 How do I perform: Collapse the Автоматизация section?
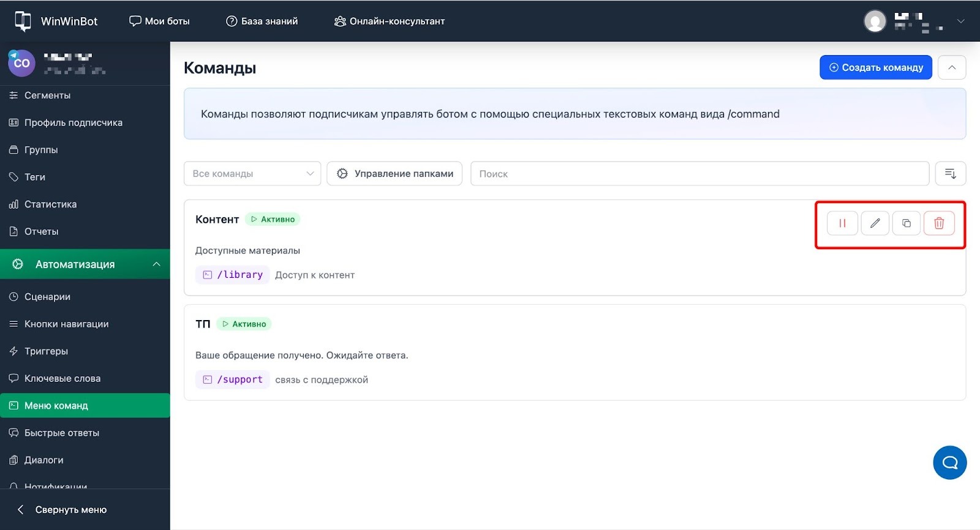pyautogui.click(x=156, y=264)
